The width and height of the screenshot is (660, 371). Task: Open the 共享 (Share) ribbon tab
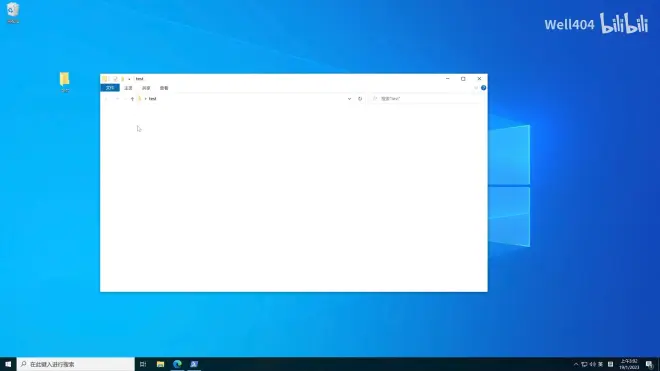click(146, 88)
